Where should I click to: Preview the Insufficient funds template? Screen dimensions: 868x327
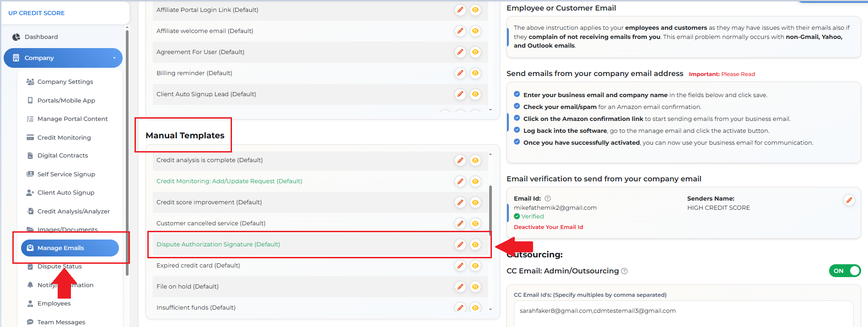point(475,307)
